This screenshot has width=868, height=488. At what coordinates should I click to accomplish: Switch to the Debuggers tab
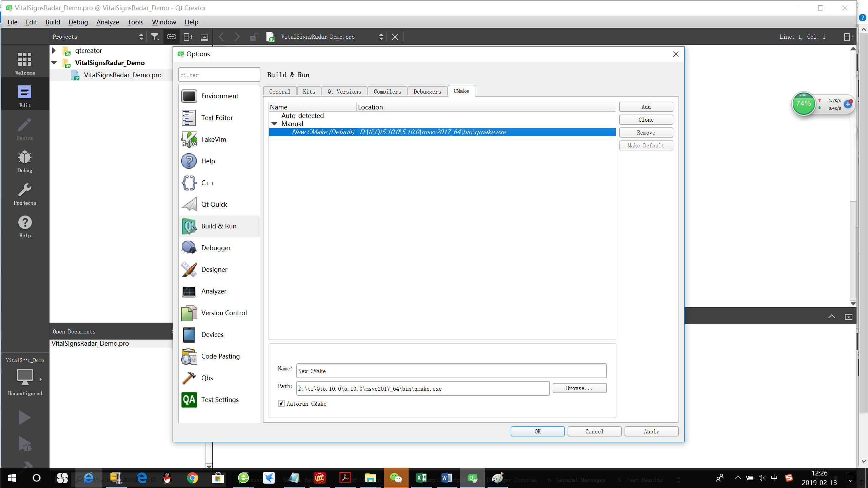point(427,91)
